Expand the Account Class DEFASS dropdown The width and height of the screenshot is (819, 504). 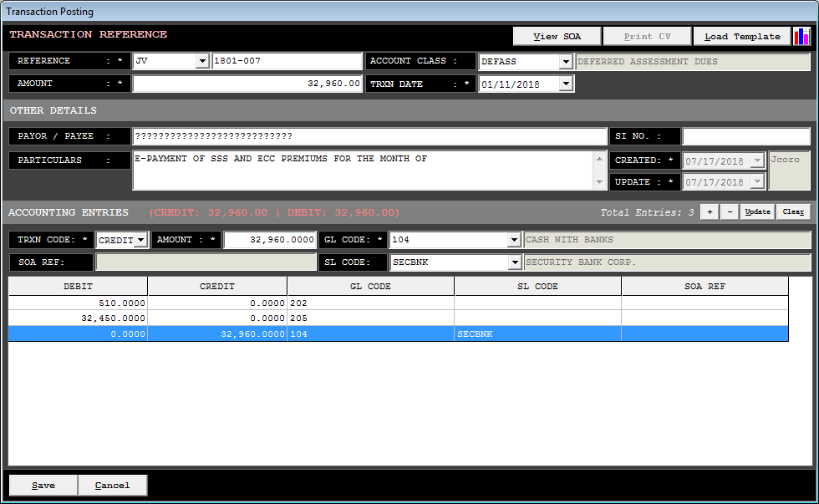pos(565,61)
